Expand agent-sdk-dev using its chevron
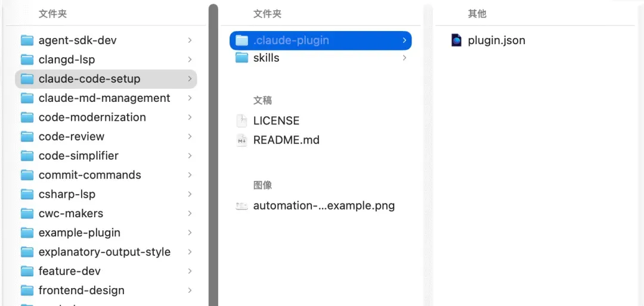 [190, 40]
